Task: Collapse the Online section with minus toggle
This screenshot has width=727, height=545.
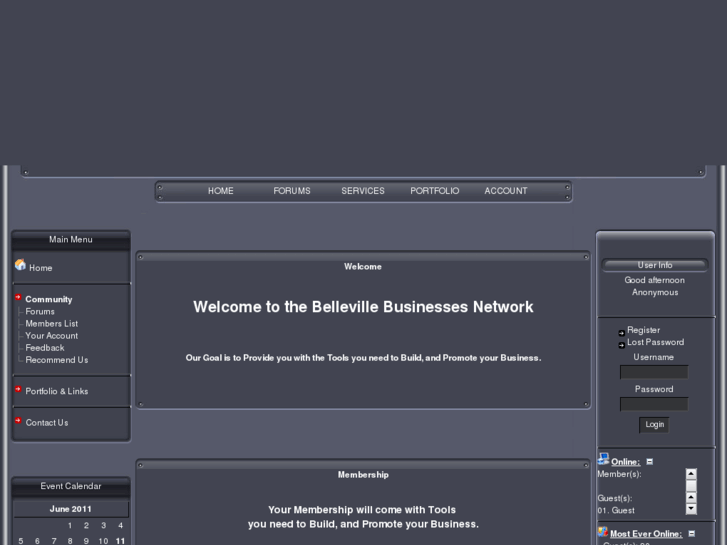Action: coord(650,462)
